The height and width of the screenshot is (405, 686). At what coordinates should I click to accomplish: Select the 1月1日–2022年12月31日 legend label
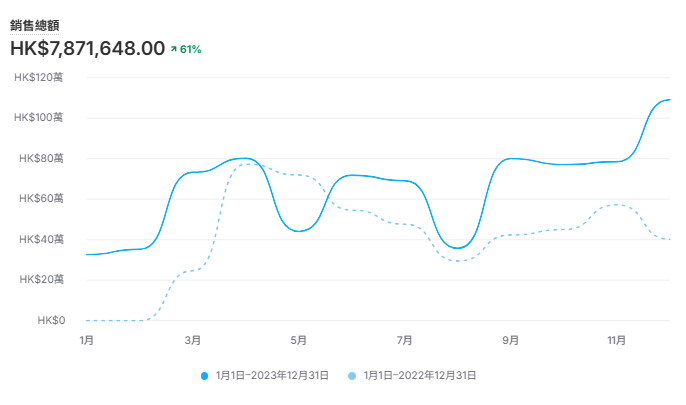(420, 375)
